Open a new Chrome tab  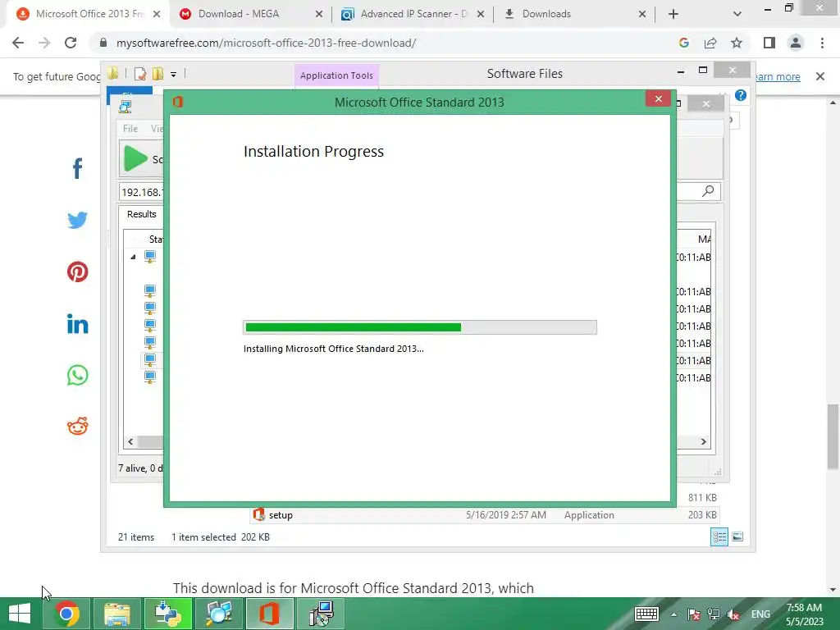pos(673,15)
